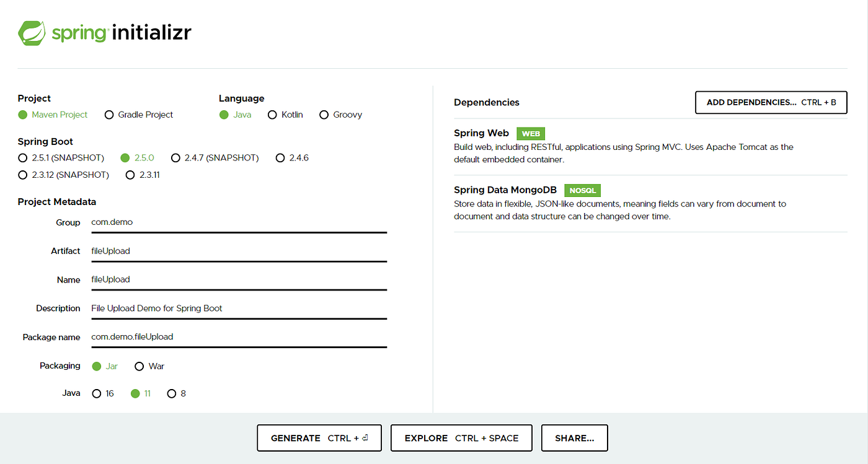Image resolution: width=868 pixels, height=464 pixels.
Task: Click the Project Metadata heading
Action: [57, 202]
